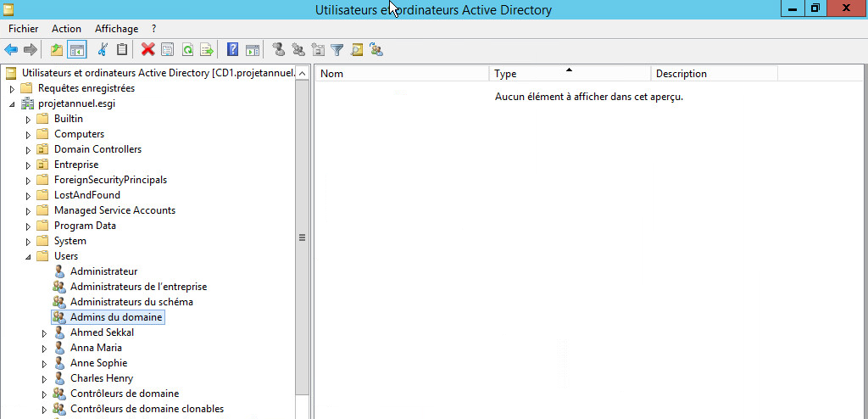The width and height of the screenshot is (868, 419).
Task: Expand the Contrôleurs de domaine node
Action: coord(45,394)
